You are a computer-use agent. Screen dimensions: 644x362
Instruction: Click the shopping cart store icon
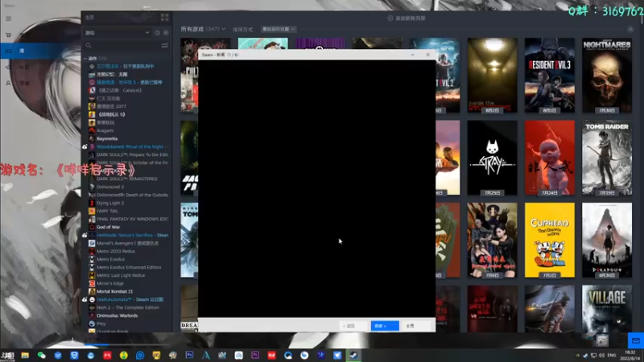pyautogui.click(x=8, y=35)
